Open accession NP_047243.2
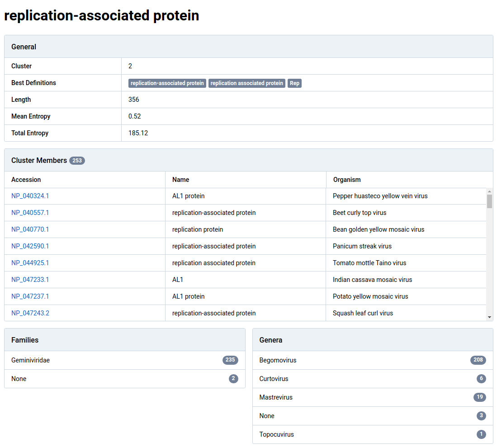This screenshot has height=448, width=497. (x=30, y=313)
